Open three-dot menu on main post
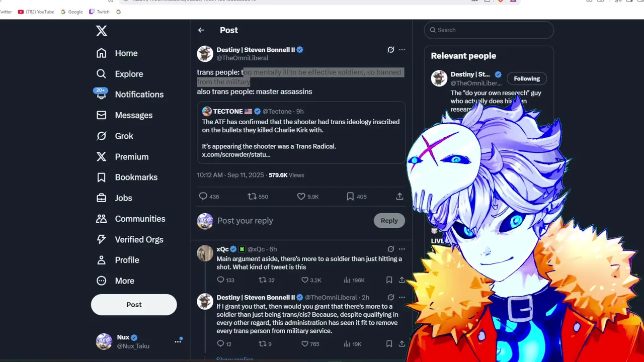This screenshot has width=644, height=362. pyautogui.click(x=401, y=50)
